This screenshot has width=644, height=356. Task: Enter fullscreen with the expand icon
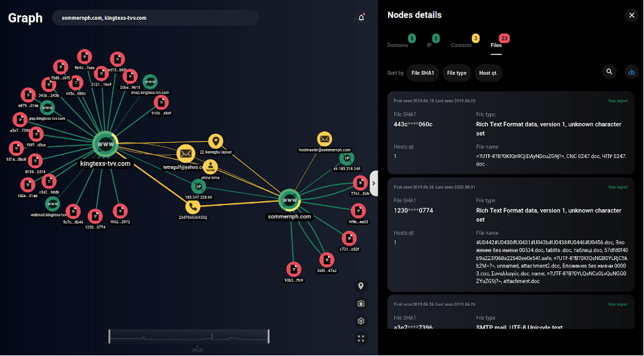(x=361, y=338)
